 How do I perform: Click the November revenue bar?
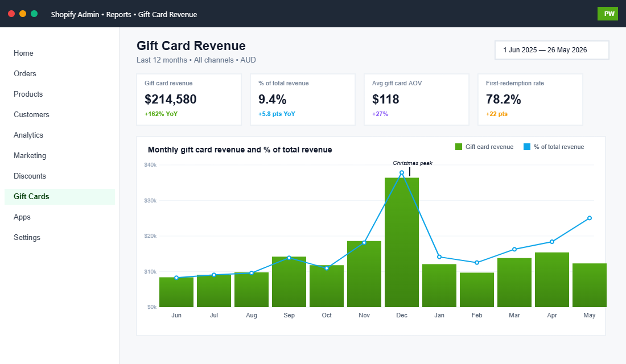pos(364,274)
